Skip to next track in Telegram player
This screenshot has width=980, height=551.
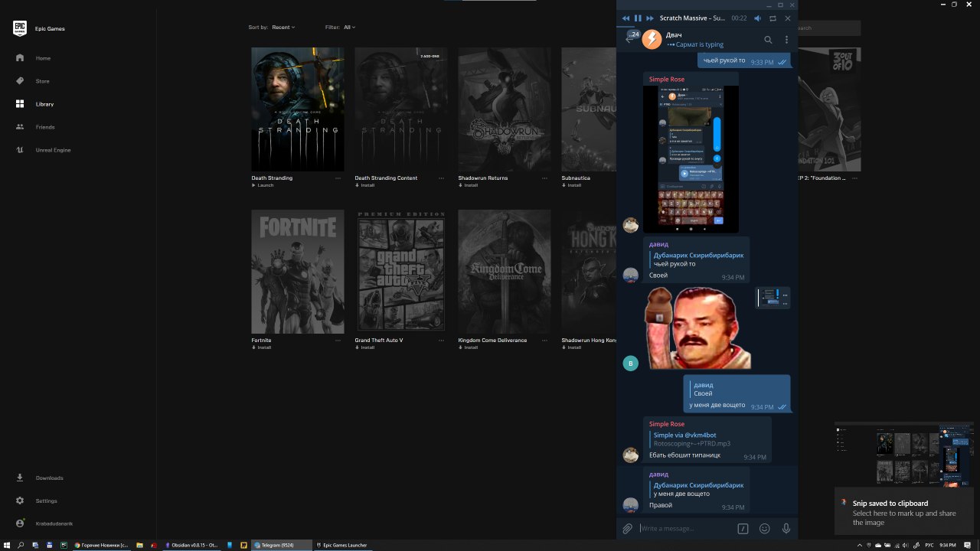pyautogui.click(x=650, y=18)
